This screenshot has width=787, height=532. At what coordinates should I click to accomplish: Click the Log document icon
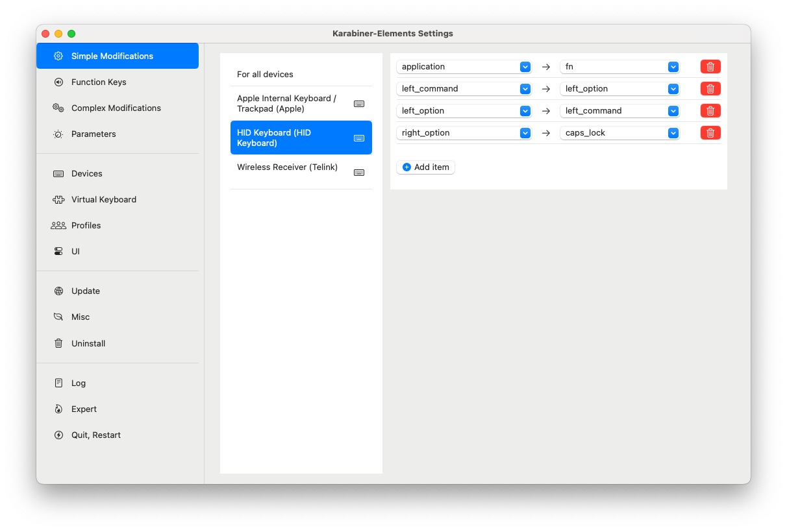coord(58,383)
